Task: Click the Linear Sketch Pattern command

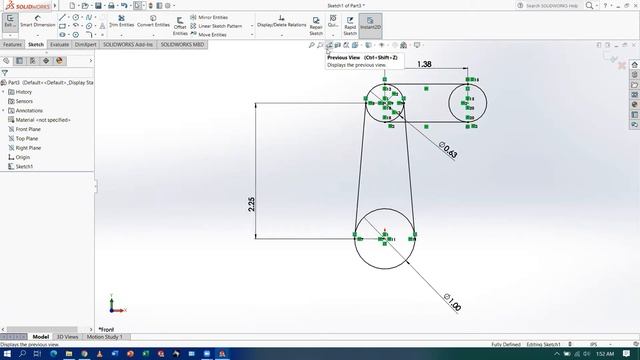Action: coord(216,26)
